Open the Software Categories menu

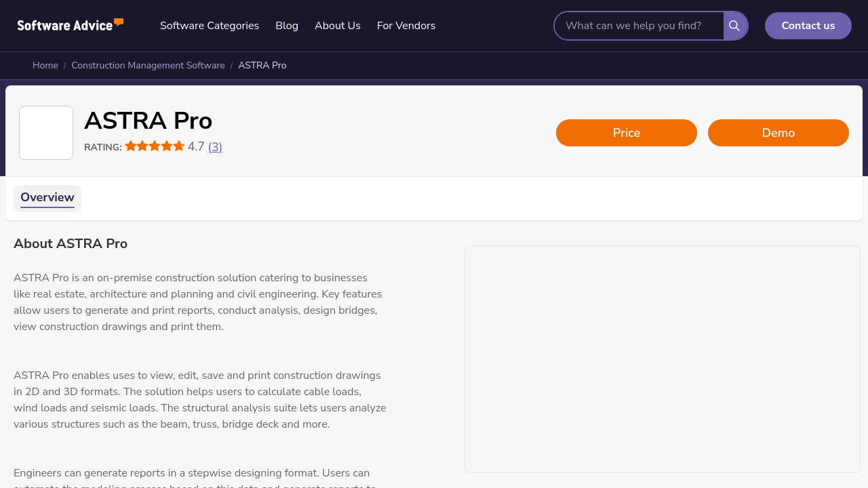[x=210, y=26]
